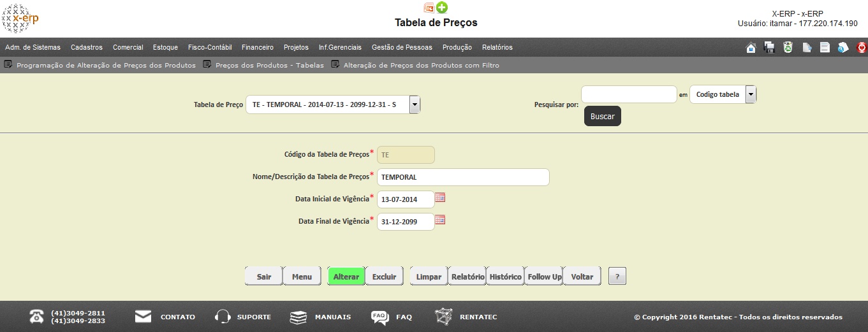Click the Excluir button
Image resolution: width=868 pixels, height=332 pixels.
(385, 277)
